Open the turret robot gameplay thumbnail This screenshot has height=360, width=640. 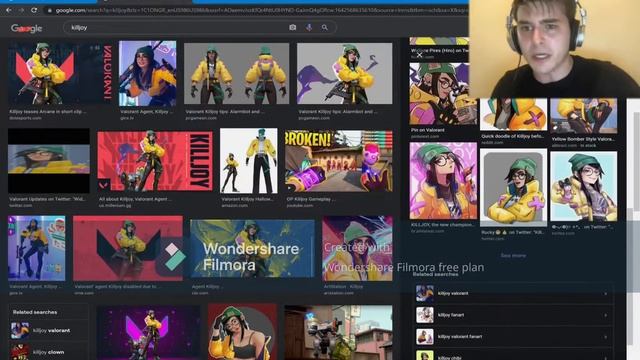338,332
